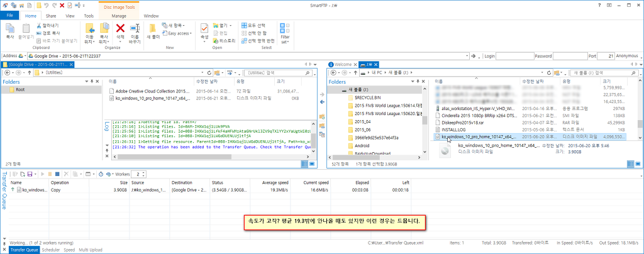The width and height of the screenshot is (644, 254).
Task: Click 잘라내기 (cut) scissors icon
Action: (x=39, y=25)
